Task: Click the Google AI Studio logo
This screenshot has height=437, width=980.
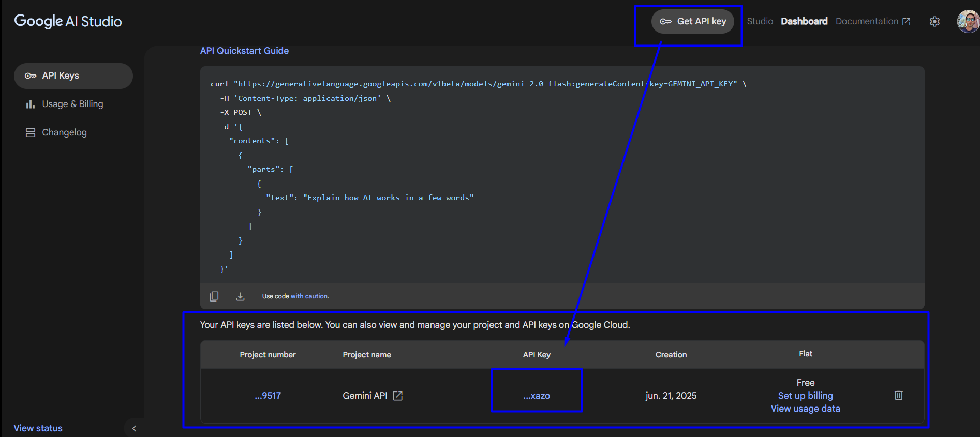Action: pyautogui.click(x=68, y=21)
